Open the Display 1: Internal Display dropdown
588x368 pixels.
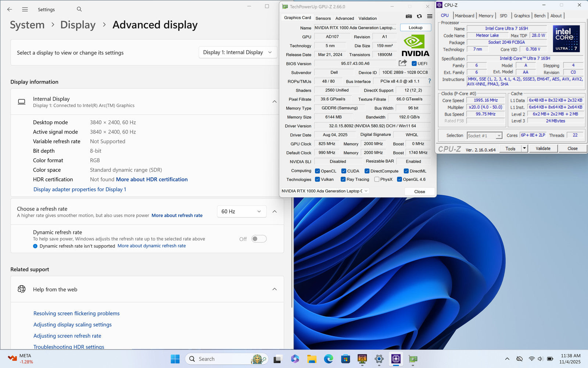pos(237,53)
